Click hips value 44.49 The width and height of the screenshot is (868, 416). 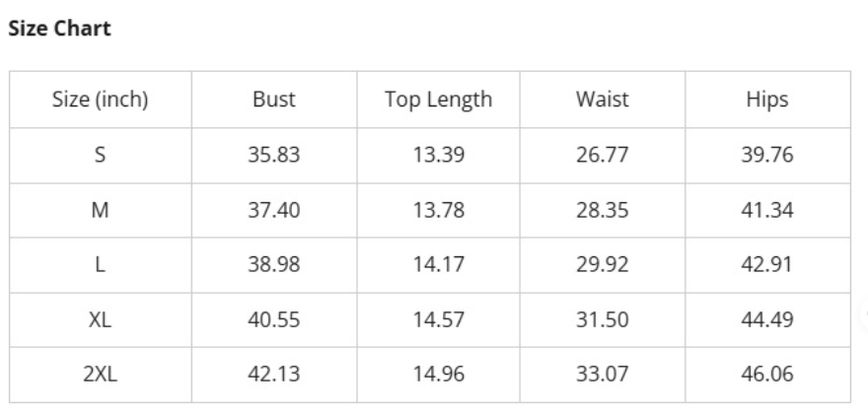[767, 319]
